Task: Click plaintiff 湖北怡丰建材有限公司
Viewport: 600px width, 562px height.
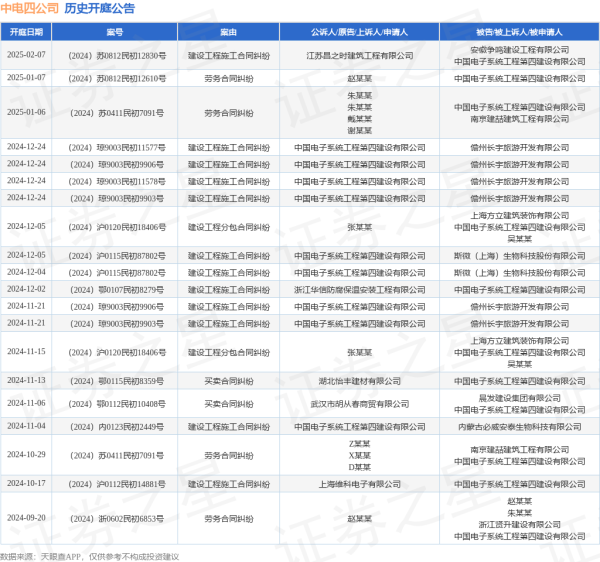Action: click(360, 381)
